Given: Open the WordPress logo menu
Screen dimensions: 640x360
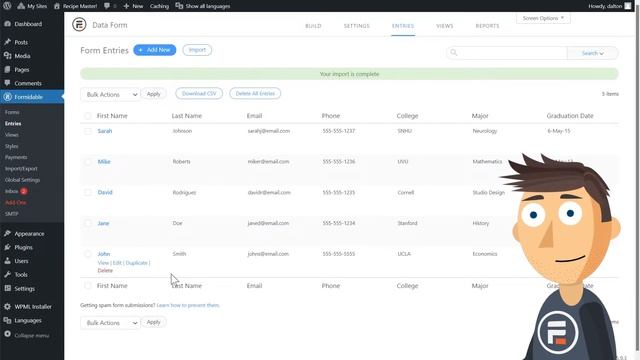Looking at the screenshot, I should pyautogui.click(x=7, y=6).
